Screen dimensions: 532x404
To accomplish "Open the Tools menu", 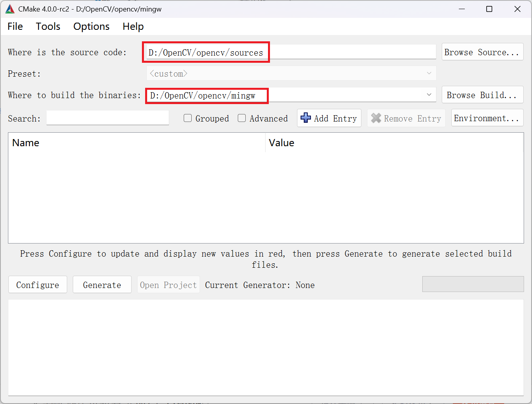I will (48, 26).
